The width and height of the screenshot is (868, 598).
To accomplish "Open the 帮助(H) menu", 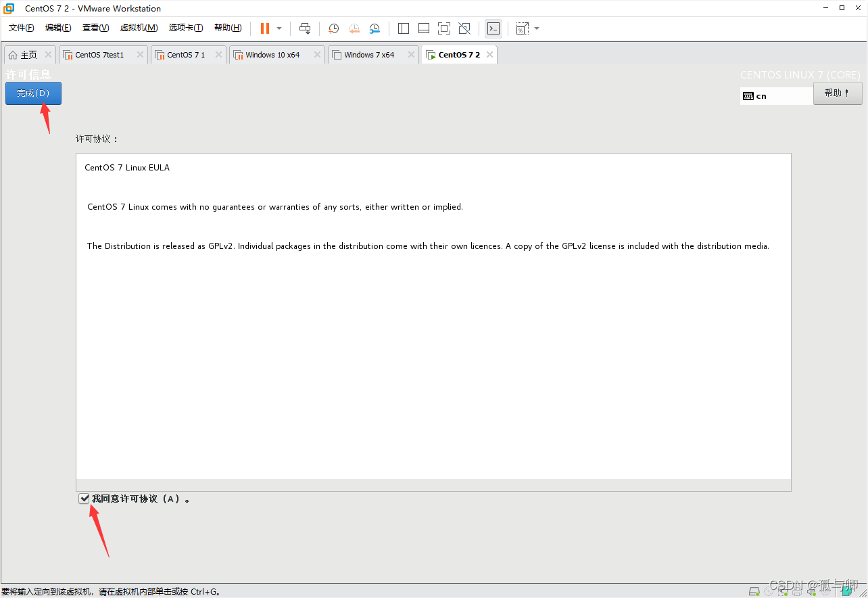I will 228,28.
